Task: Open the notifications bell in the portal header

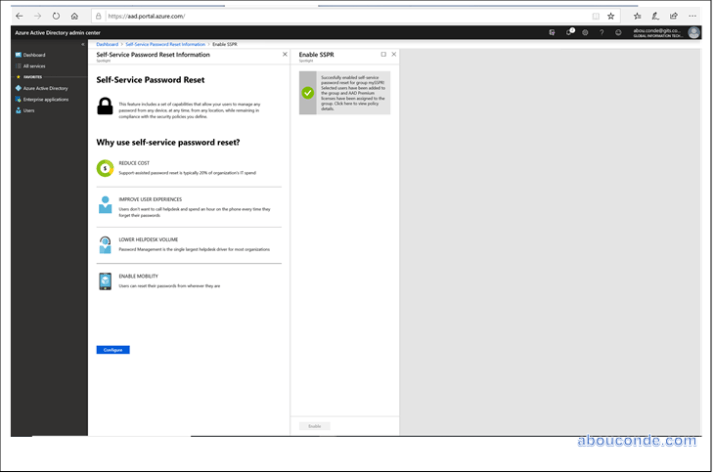Action: click(x=569, y=32)
